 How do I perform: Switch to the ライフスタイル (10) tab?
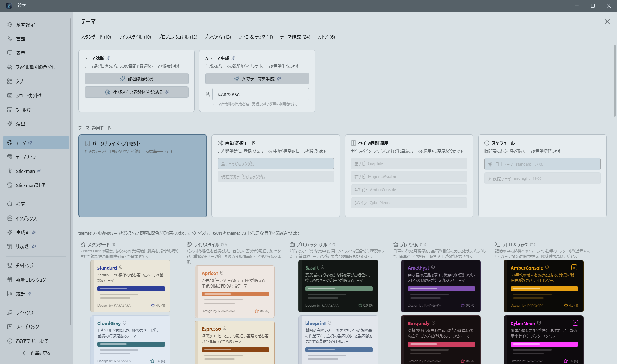[134, 37]
